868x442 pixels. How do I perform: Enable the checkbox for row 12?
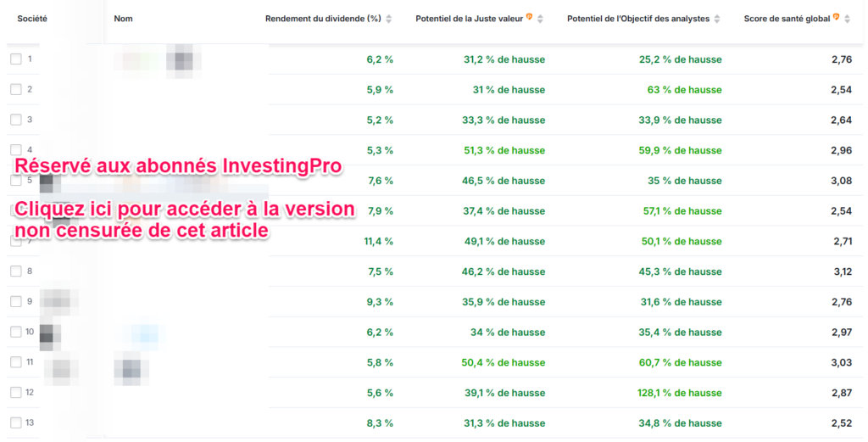coord(15,393)
